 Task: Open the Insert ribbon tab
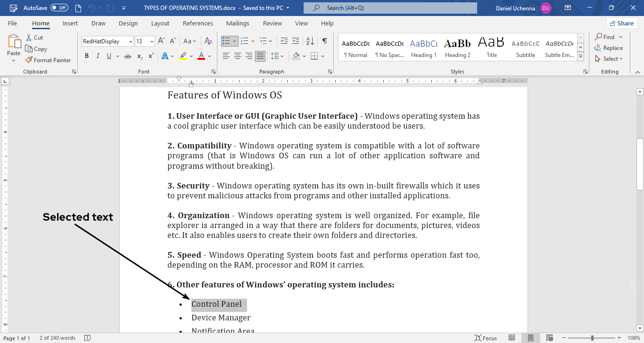(70, 24)
